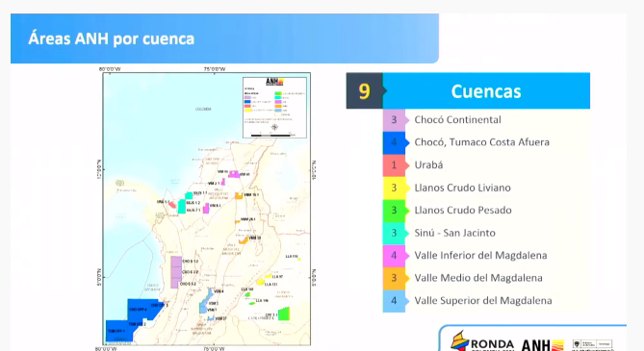Image resolution: width=644 pixels, height=351 pixels.
Task: Click the 'Valle Inferior del Magdalena' basin name
Action: [x=480, y=256]
